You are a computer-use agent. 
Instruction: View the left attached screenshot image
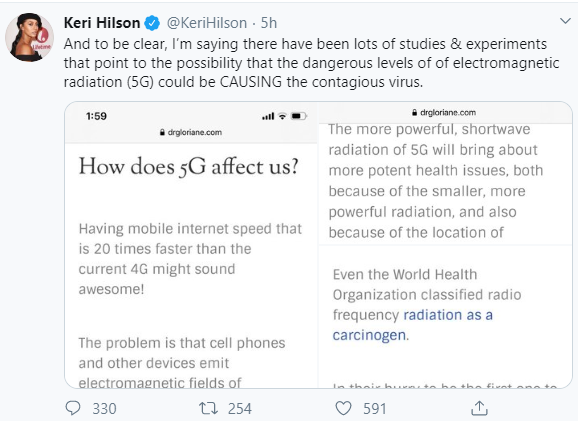(x=191, y=245)
